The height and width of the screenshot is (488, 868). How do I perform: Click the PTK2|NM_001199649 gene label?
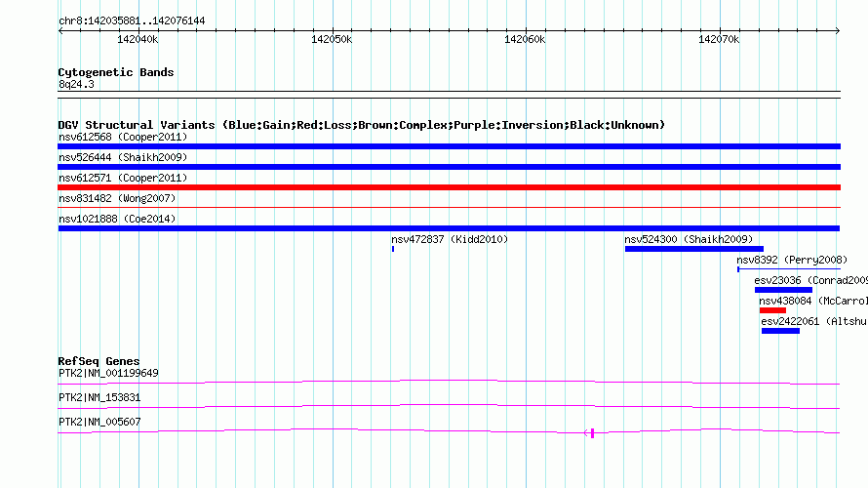click(108, 373)
